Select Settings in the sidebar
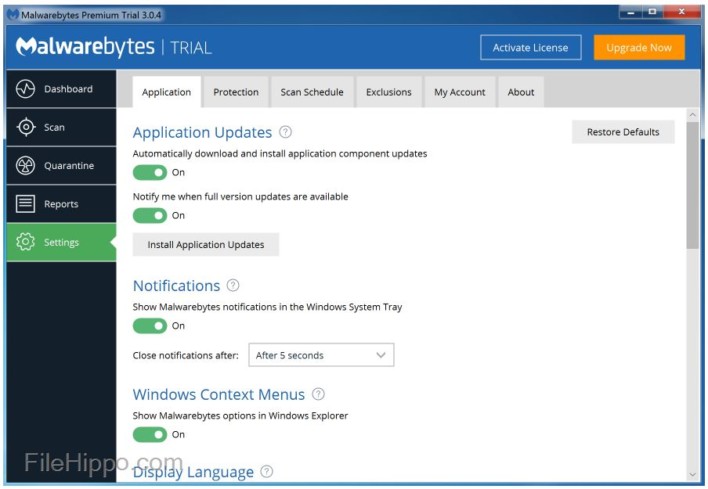This screenshot has height=489, width=708. coord(61,242)
